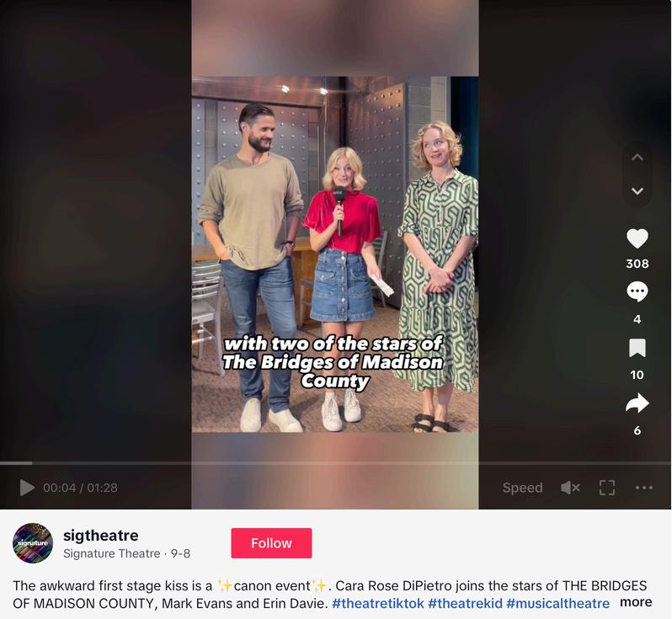Image resolution: width=672 pixels, height=619 pixels.
Task: Follow the sigtheatre account
Action: pos(271,543)
